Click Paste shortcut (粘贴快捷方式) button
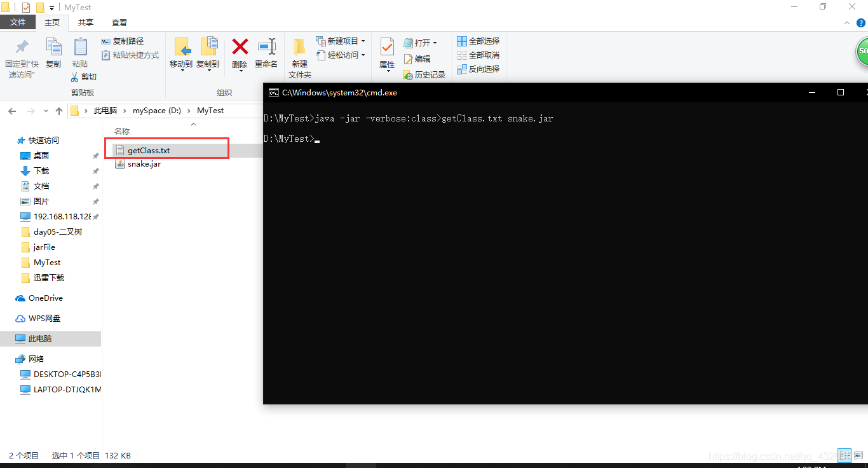Image resolution: width=868 pixels, height=468 pixels. click(130, 55)
